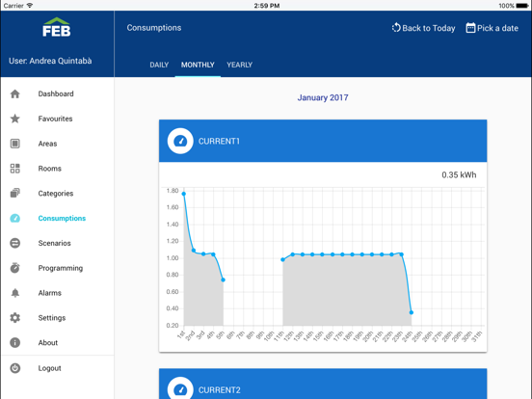Click the Back to Today refresh icon
The height and width of the screenshot is (399, 532).
coord(396,28)
